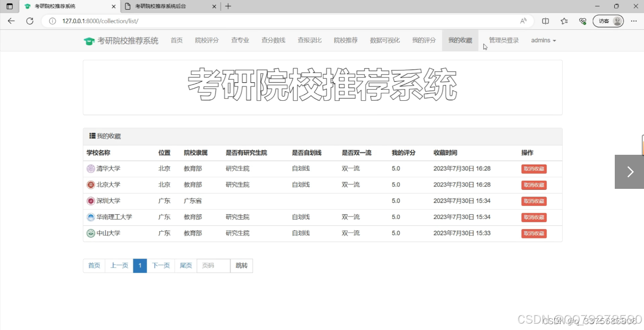Open the tab actions menu icon
The width and height of the screenshot is (644, 330).
9,6
